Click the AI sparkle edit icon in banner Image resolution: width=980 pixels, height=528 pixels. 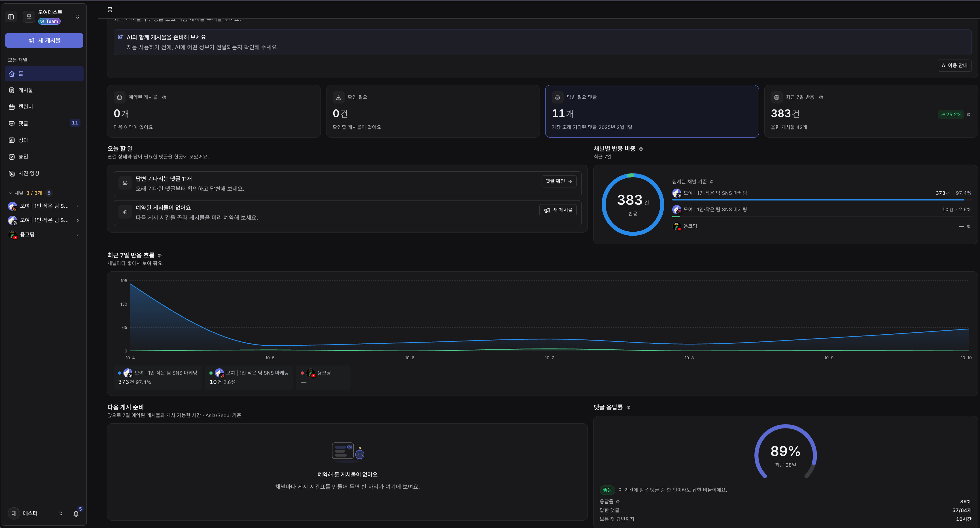tap(121, 37)
